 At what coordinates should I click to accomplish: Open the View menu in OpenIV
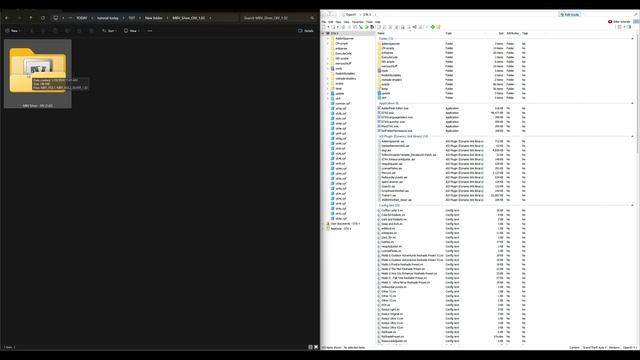coord(347,22)
